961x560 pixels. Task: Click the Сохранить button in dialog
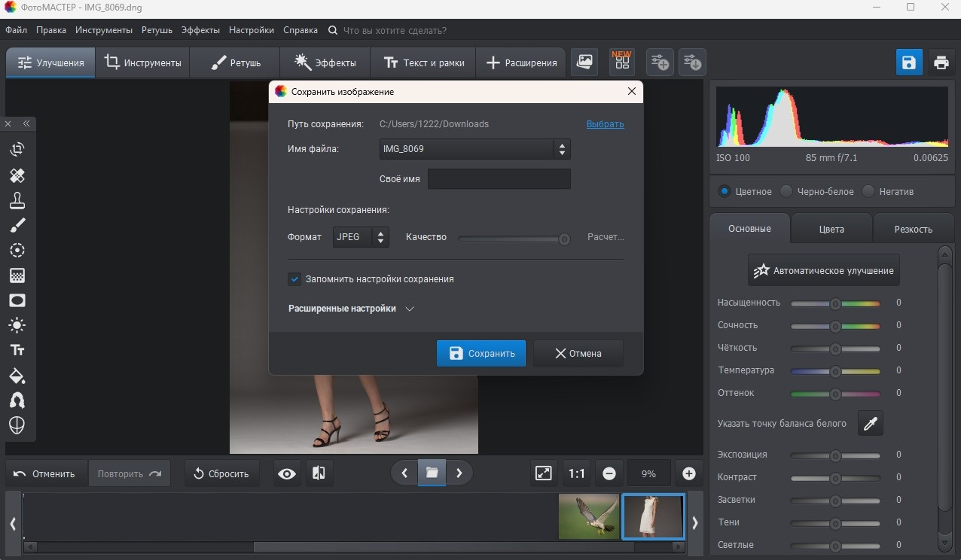[481, 353]
